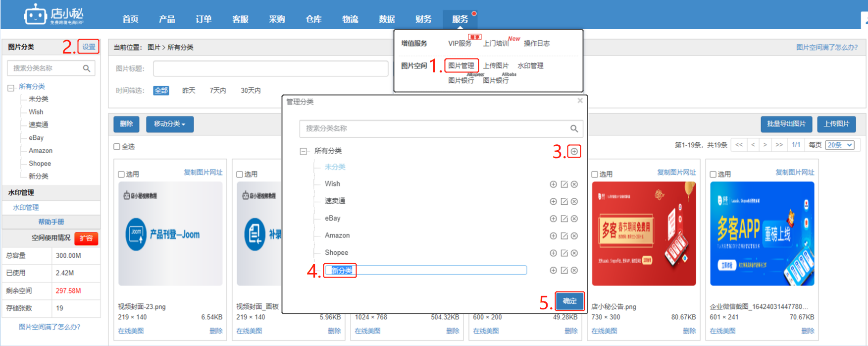Edit the Wish category name in the dialog

point(564,184)
